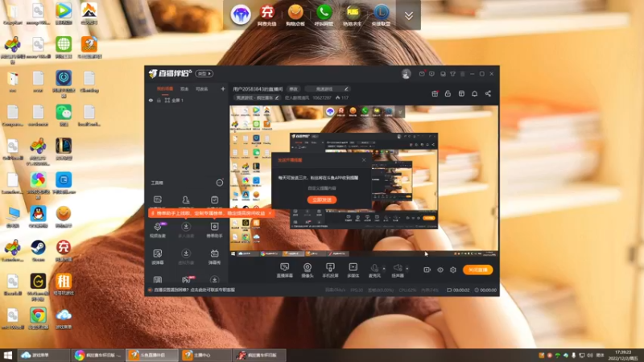Image resolution: width=644 pixels, height=362 pixels.
Task: Mute the 麦克风 microphone
Action: pyautogui.click(x=374, y=270)
